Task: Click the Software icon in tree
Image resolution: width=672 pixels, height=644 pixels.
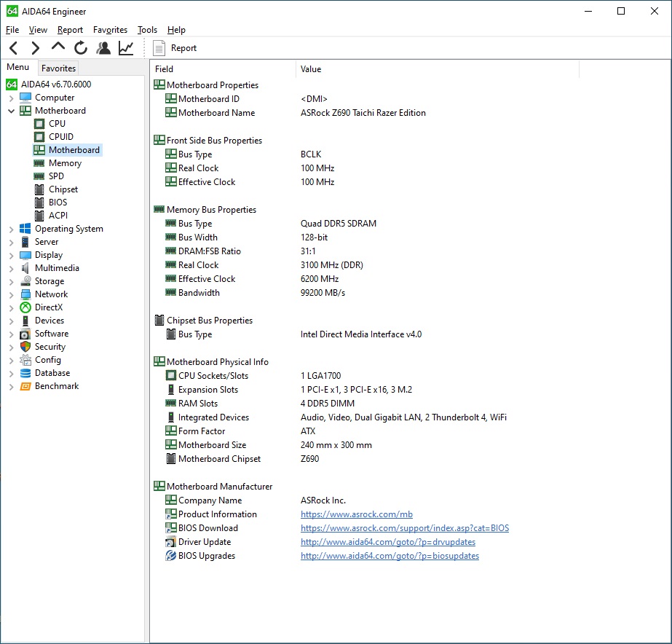Action: coord(25,334)
